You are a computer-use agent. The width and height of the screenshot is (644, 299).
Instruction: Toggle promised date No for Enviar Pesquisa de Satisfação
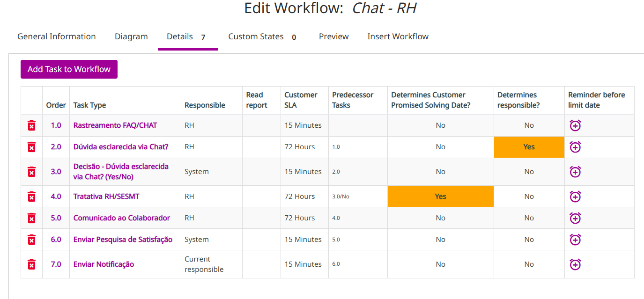coord(441,240)
